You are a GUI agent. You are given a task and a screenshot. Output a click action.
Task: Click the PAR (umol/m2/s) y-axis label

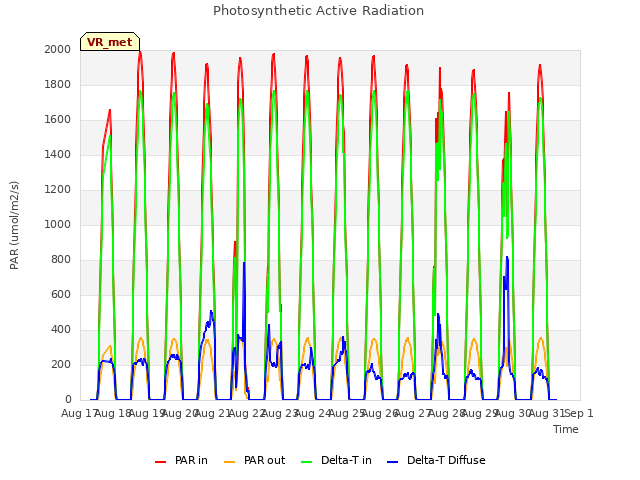pyautogui.click(x=14, y=225)
